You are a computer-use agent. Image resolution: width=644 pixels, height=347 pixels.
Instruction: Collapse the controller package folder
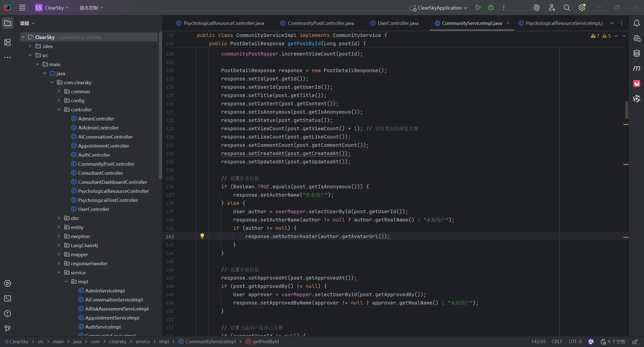click(x=59, y=110)
